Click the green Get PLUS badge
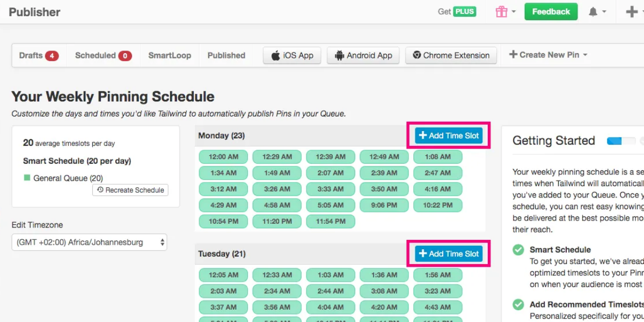Viewport: 644px width, 322px height. coord(464,11)
